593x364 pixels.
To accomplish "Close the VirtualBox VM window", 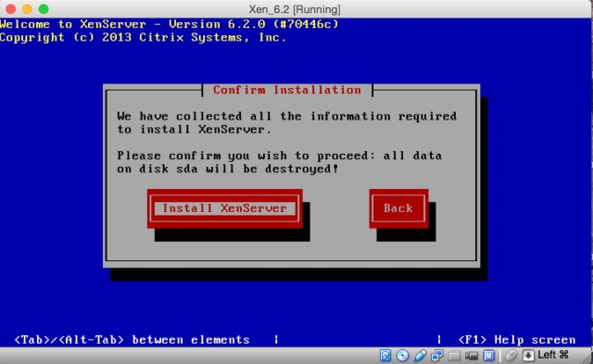I will [x=10, y=8].
